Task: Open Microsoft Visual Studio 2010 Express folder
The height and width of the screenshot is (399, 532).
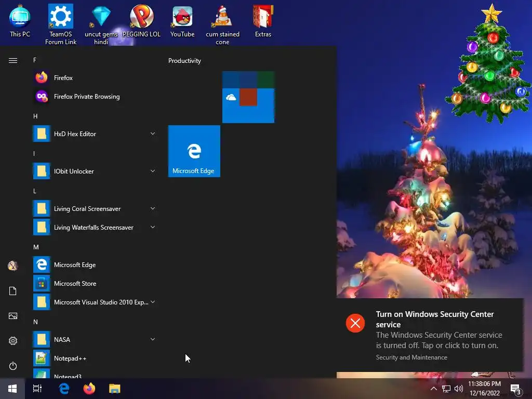Action: (x=95, y=302)
